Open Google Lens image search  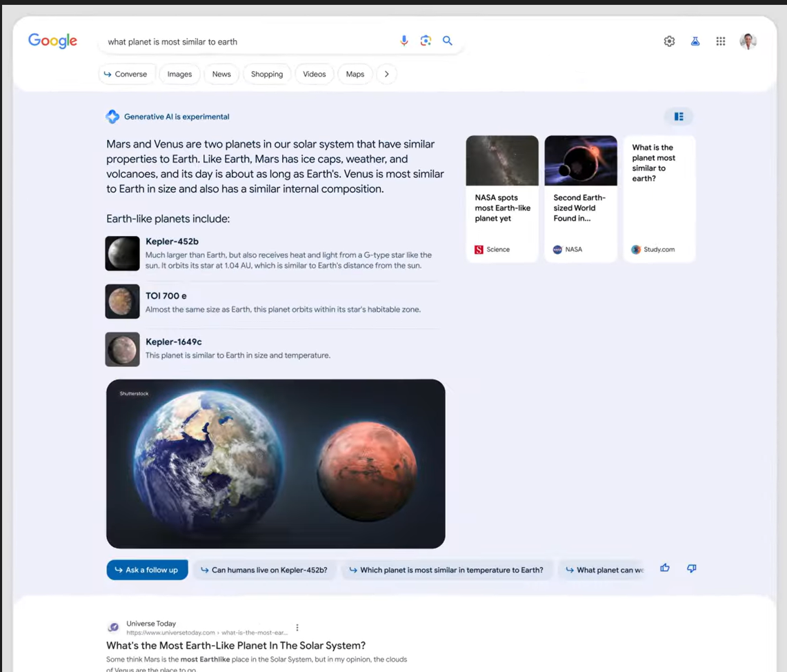pos(426,41)
